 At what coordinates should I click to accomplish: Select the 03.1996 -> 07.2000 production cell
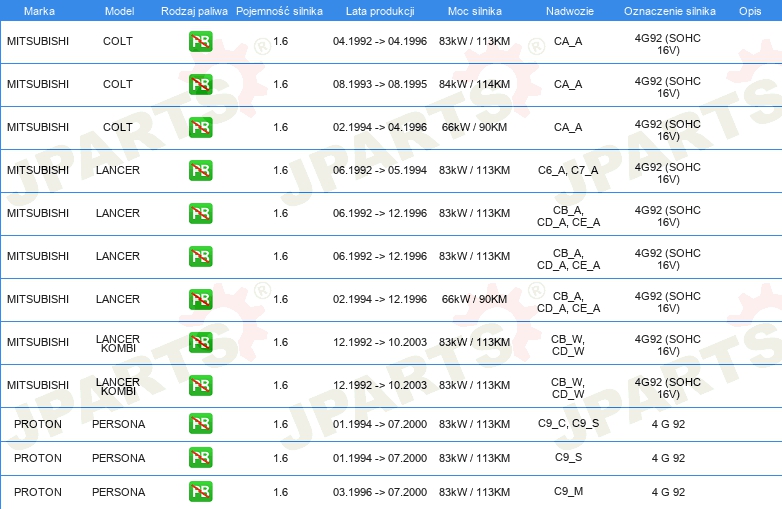[x=379, y=492]
